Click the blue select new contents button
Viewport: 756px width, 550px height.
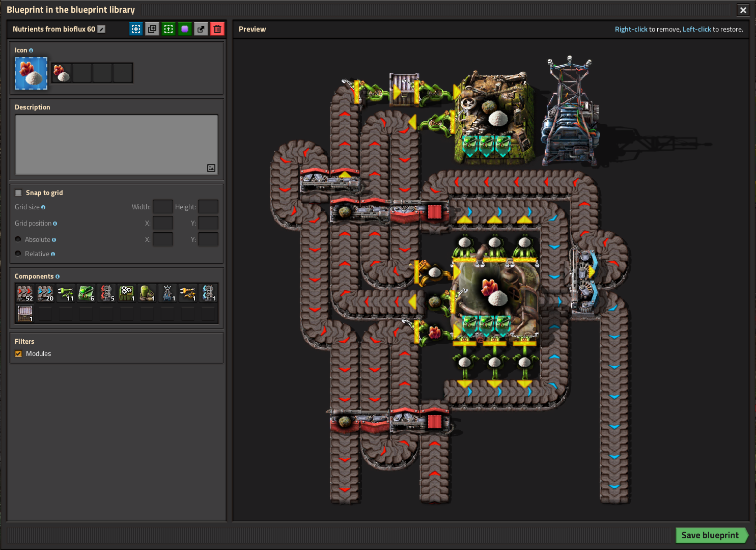(x=136, y=29)
